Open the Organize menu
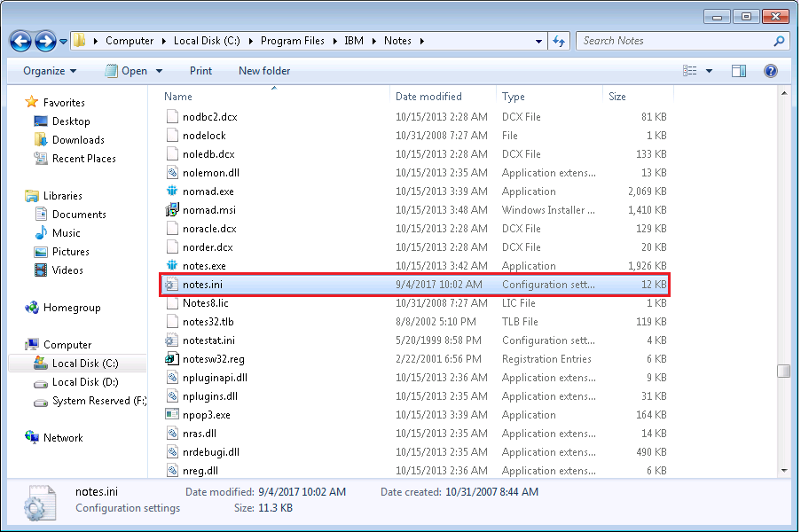This screenshot has width=801, height=532. coord(50,71)
